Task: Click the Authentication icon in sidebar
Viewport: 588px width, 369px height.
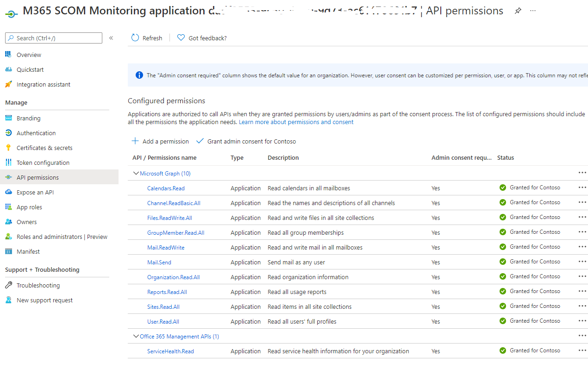Action: click(8, 133)
